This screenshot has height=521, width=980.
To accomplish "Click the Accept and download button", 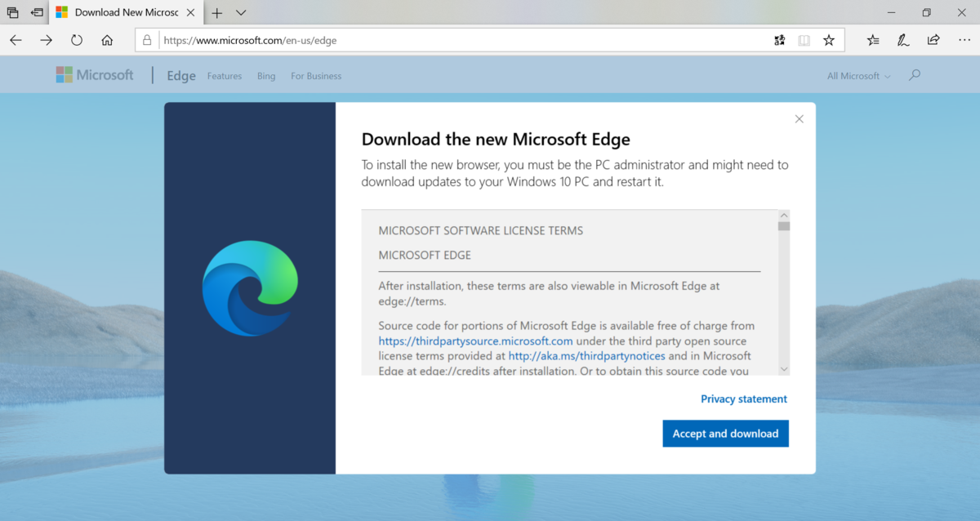I will tap(725, 434).
